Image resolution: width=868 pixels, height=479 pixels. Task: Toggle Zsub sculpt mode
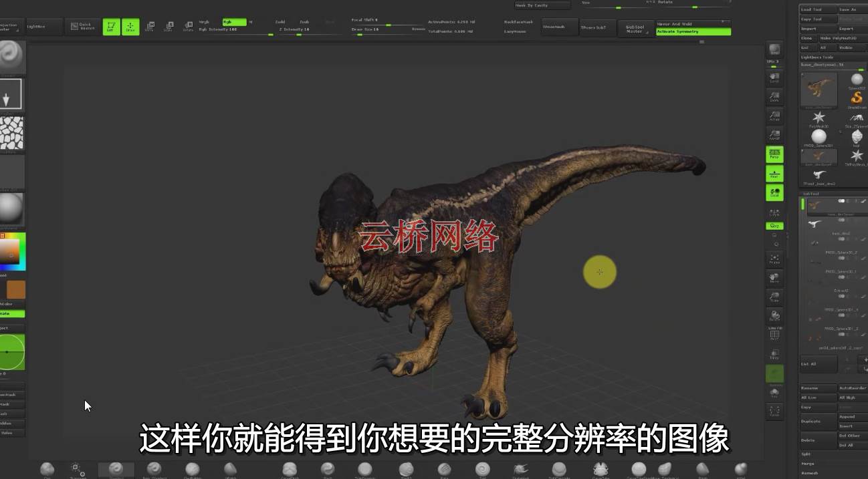click(305, 22)
